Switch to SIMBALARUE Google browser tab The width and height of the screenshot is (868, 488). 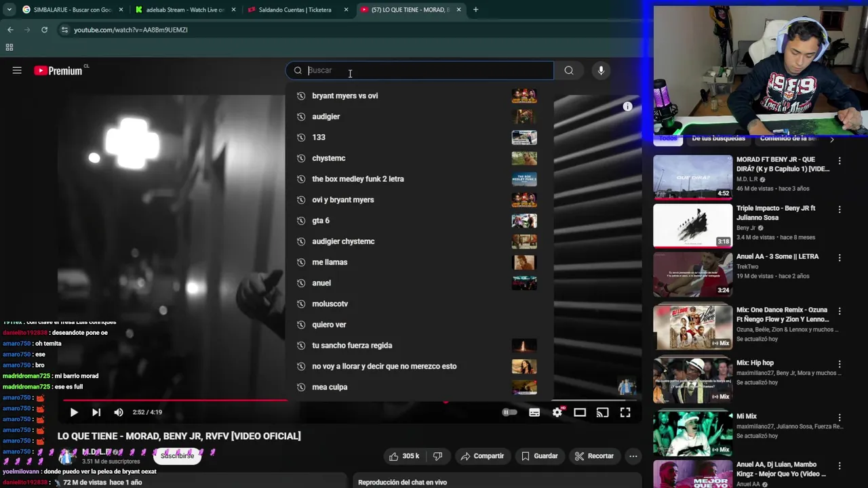coord(72,9)
